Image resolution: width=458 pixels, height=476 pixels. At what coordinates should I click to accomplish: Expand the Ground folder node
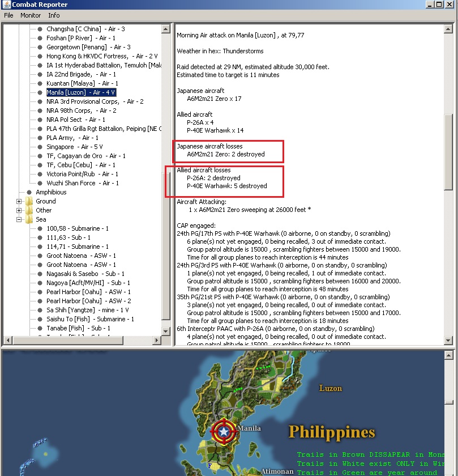[19, 201]
